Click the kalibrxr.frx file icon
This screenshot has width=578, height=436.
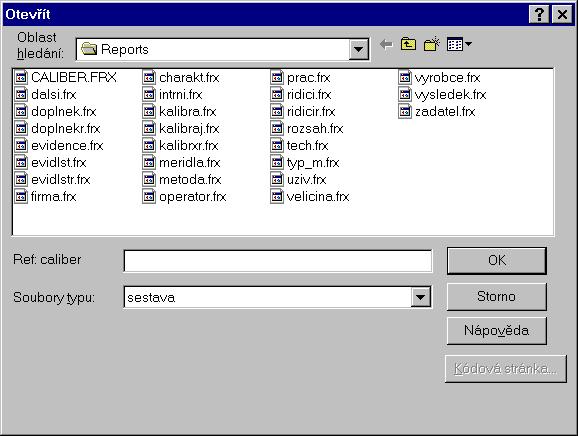(x=149, y=145)
